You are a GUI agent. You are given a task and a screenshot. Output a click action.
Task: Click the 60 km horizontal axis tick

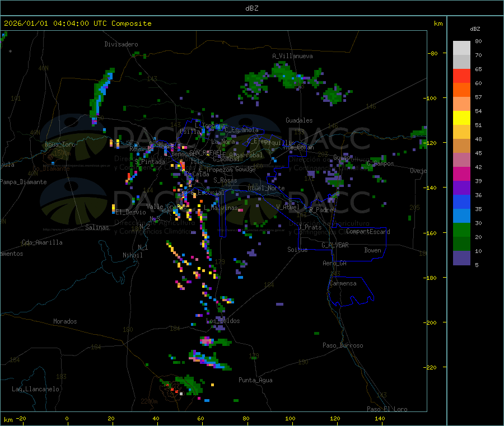tap(200, 418)
